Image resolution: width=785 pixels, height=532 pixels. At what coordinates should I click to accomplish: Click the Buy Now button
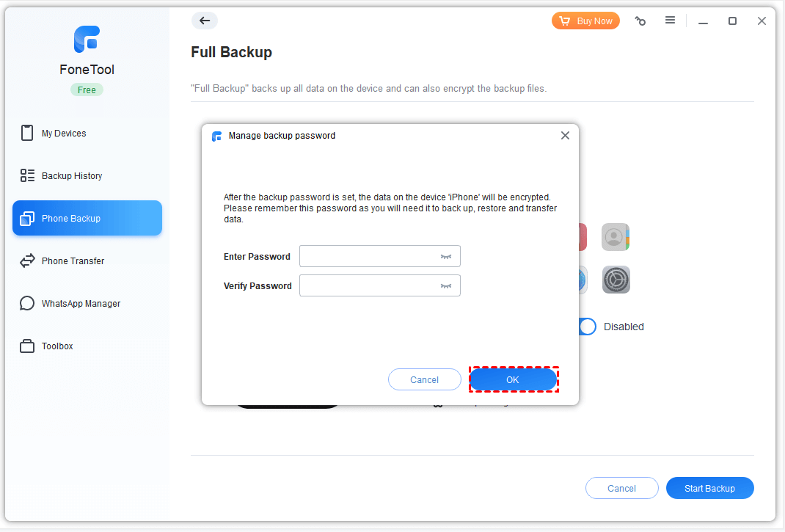click(x=585, y=21)
